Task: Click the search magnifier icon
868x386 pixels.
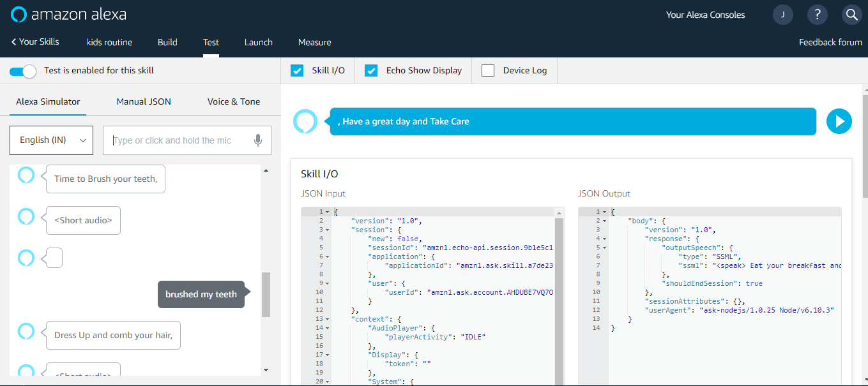Action: pyautogui.click(x=852, y=15)
